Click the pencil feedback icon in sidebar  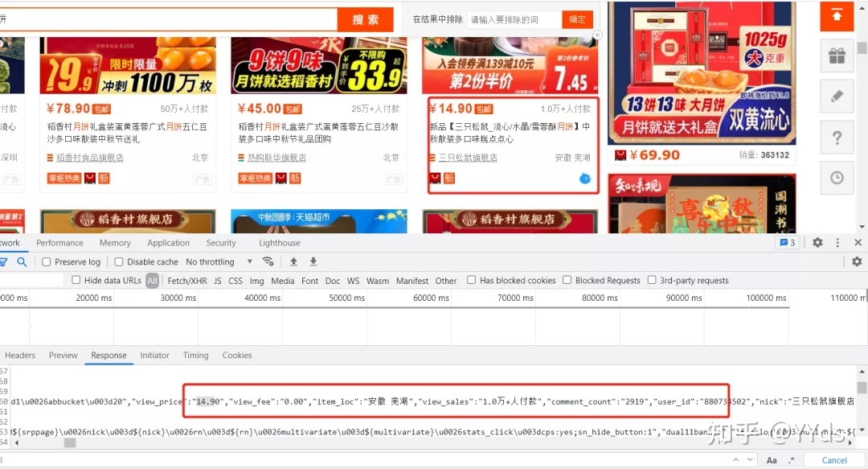pyautogui.click(x=837, y=97)
